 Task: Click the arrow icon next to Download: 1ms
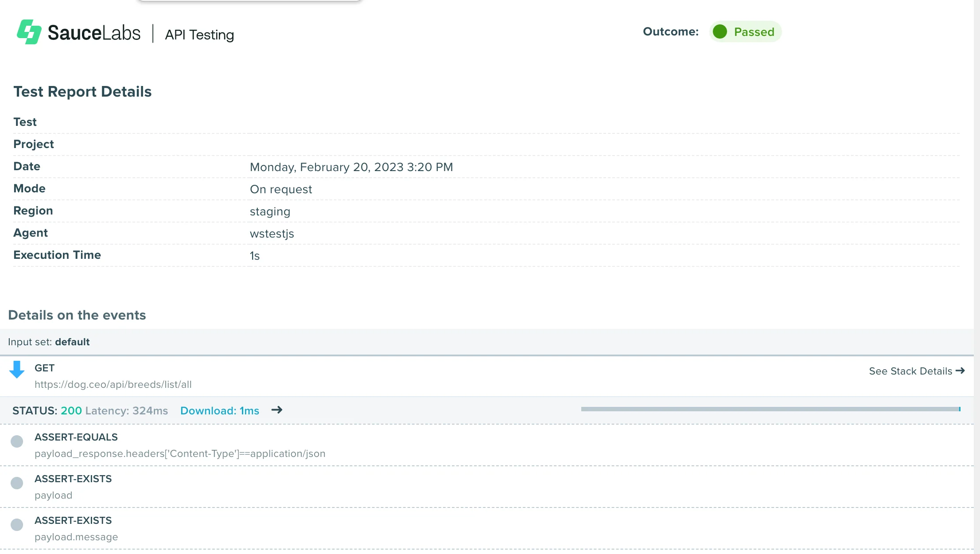pos(276,410)
